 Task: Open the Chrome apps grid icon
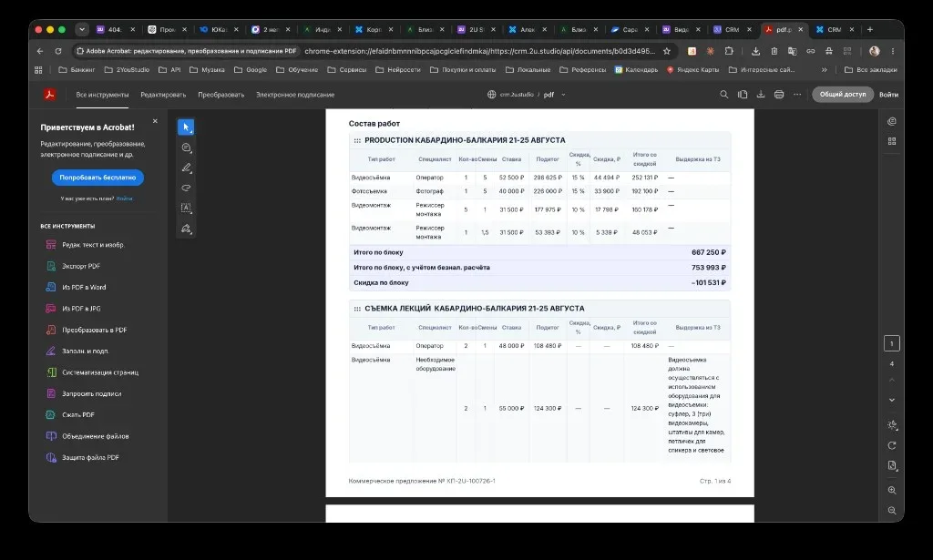click(x=38, y=69)
